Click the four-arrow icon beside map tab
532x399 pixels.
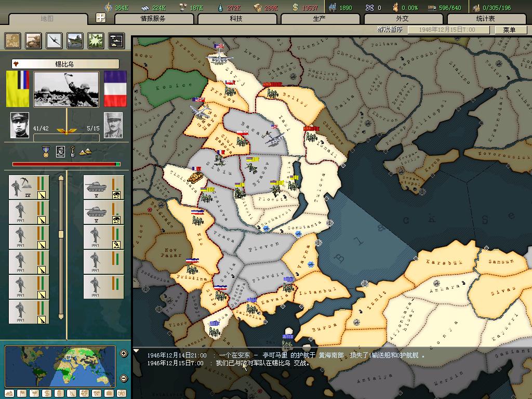101,18
